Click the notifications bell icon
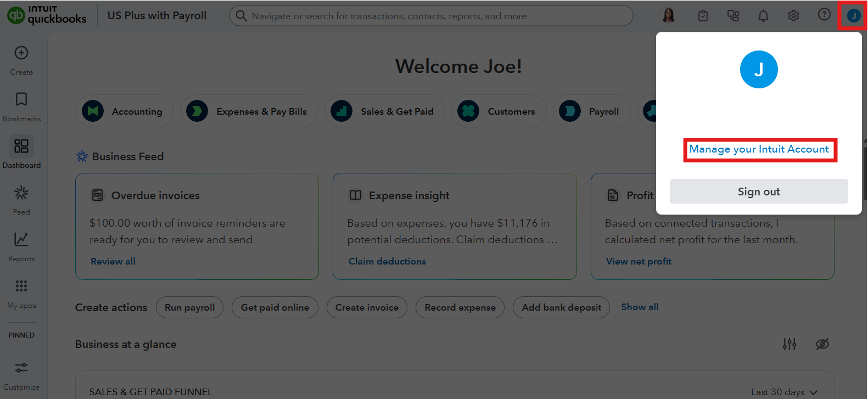 (x=763, y=16)
